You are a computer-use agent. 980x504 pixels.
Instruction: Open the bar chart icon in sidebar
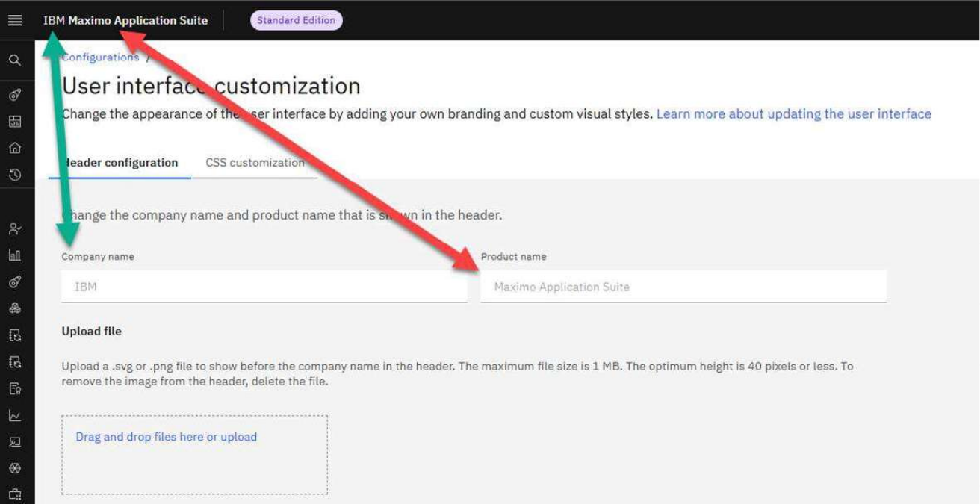pos(14,255)
